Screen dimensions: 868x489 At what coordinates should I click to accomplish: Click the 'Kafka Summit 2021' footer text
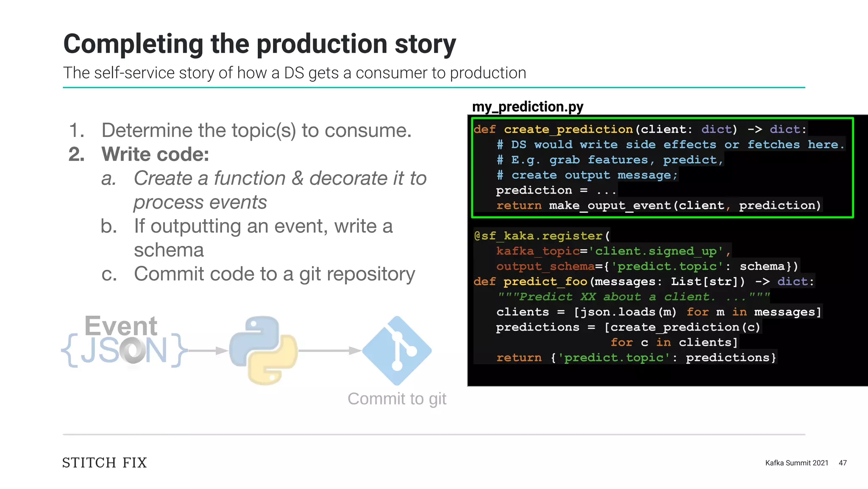point(797,463)
